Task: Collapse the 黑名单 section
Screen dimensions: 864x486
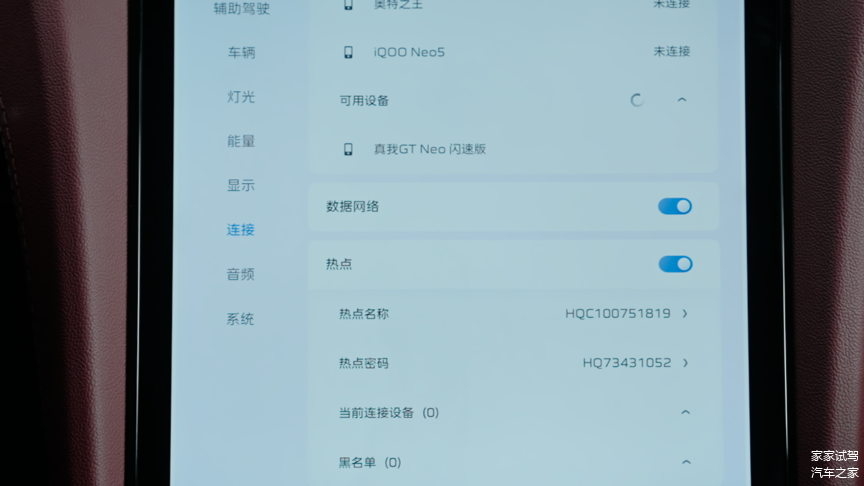Action: (x=685, y=462)
